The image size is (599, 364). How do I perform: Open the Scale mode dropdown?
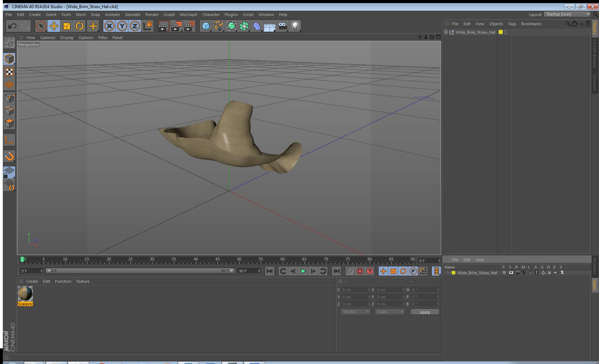[390, 312]
